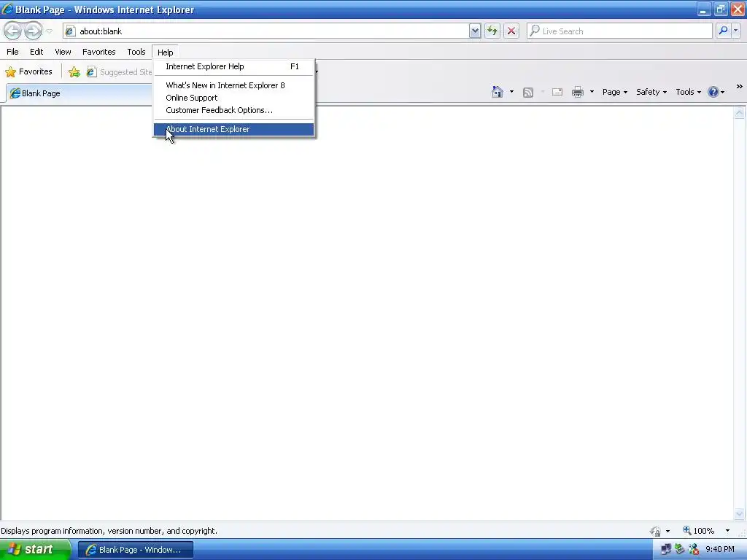This screenshot has width=747, height=560.
Task: Click the security zone status bar icon
Action: pyautogui.click(x=656, y=531)
